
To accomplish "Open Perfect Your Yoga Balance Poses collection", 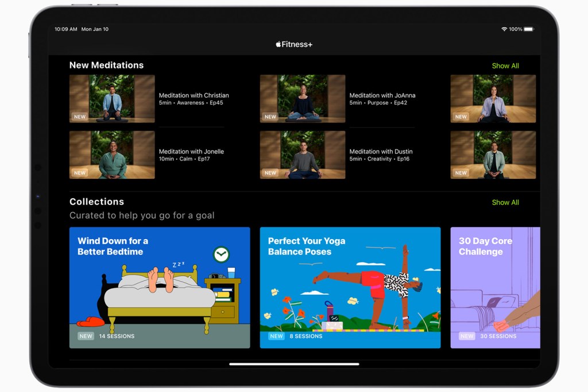I will click(x=350, y=287).
